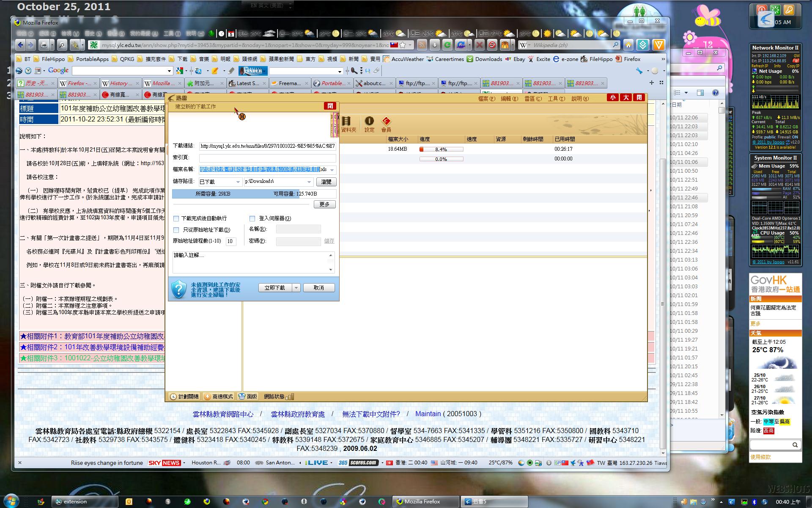The width and height of the screenshot is (812, 508).
Task: Click the 8.4% download progress bar
Action: [441, 149]
